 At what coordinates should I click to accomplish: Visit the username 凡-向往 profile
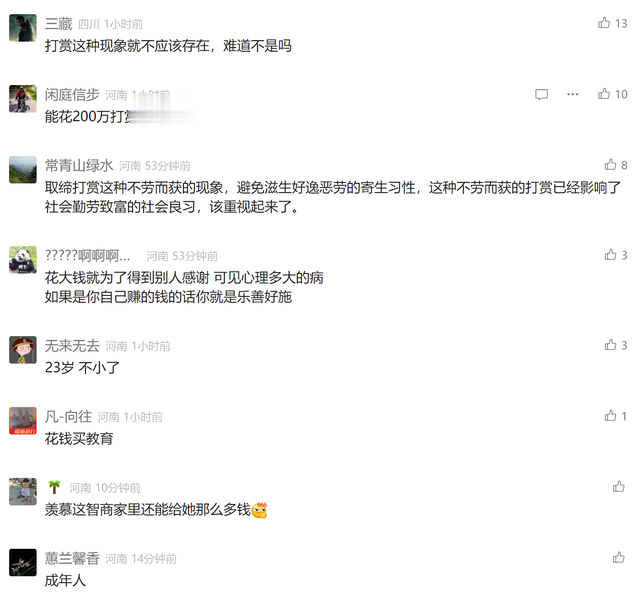click(68, 416)
